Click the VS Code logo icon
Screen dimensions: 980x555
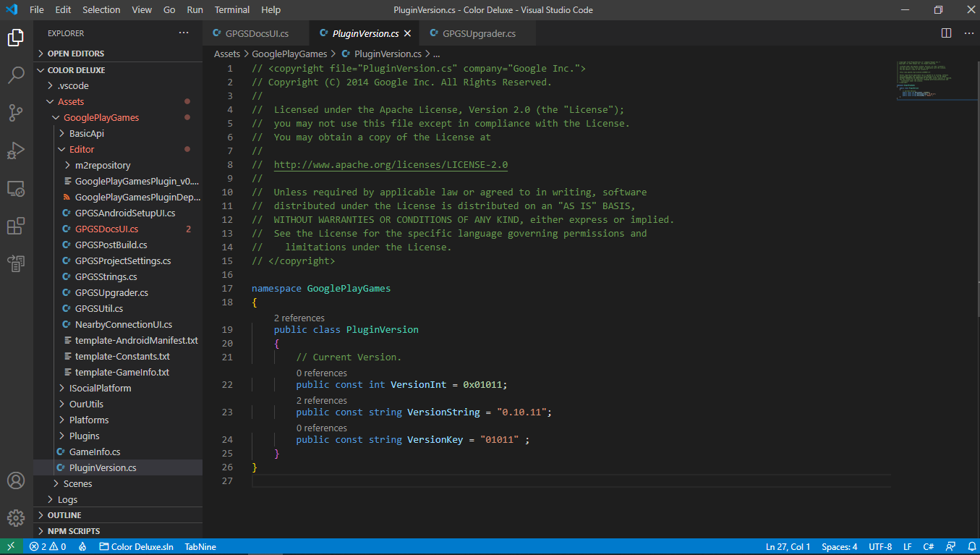[11, 10]
